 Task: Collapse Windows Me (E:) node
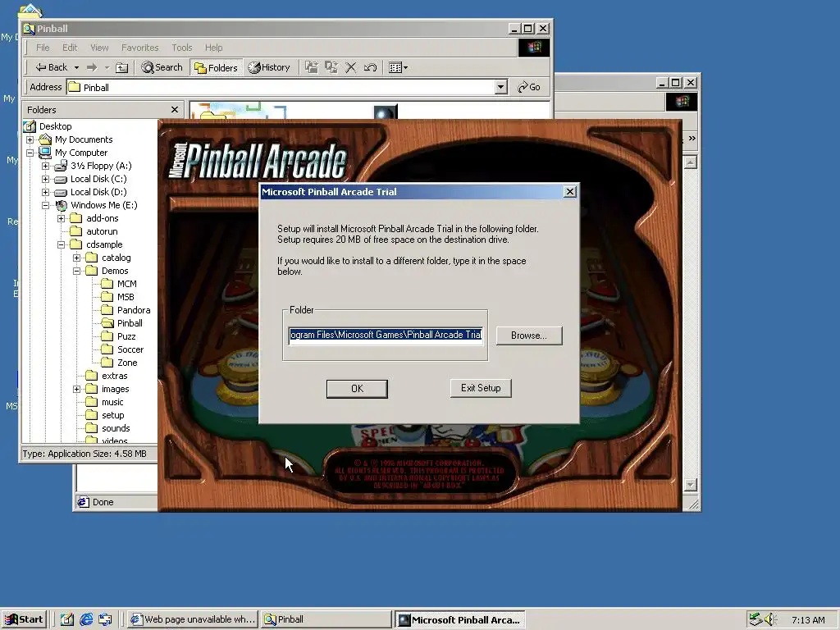[46, 205]
